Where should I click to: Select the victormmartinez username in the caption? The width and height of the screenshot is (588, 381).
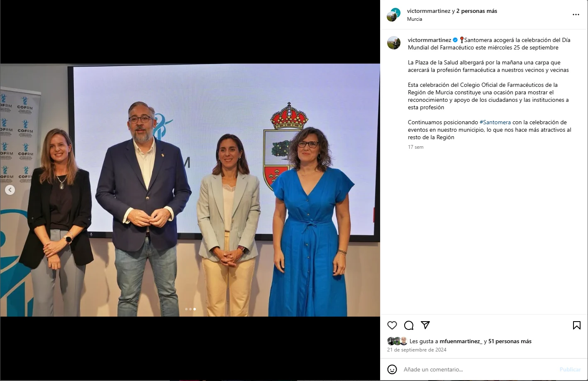click(x=429, y=40)
